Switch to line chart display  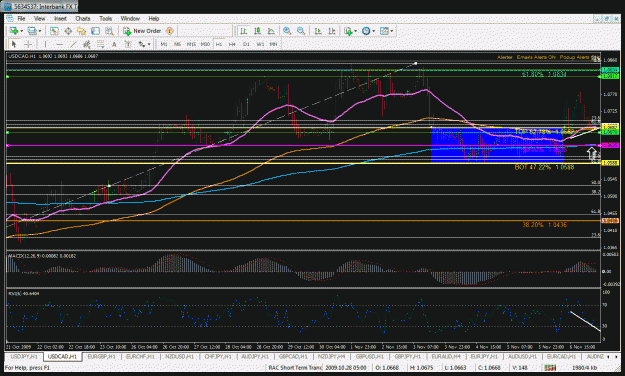point(271,31)
